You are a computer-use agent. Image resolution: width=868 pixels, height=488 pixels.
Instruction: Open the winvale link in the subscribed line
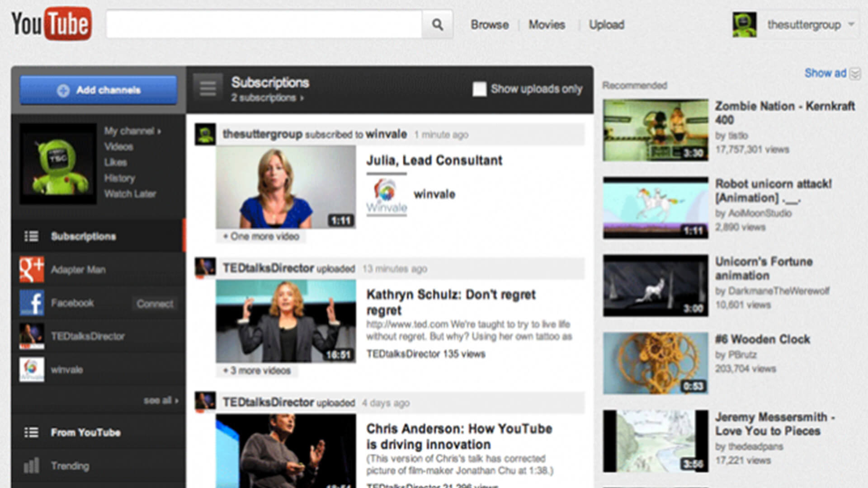386,134
